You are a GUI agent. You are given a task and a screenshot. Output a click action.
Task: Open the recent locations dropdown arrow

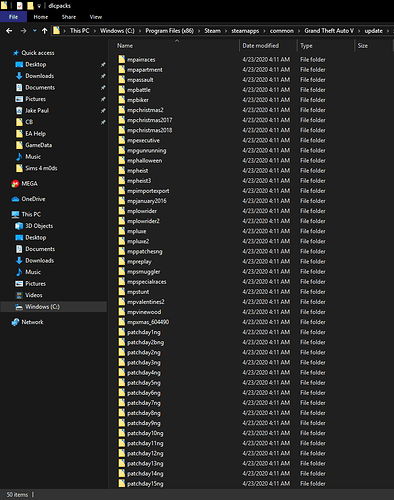click(35, 31)
